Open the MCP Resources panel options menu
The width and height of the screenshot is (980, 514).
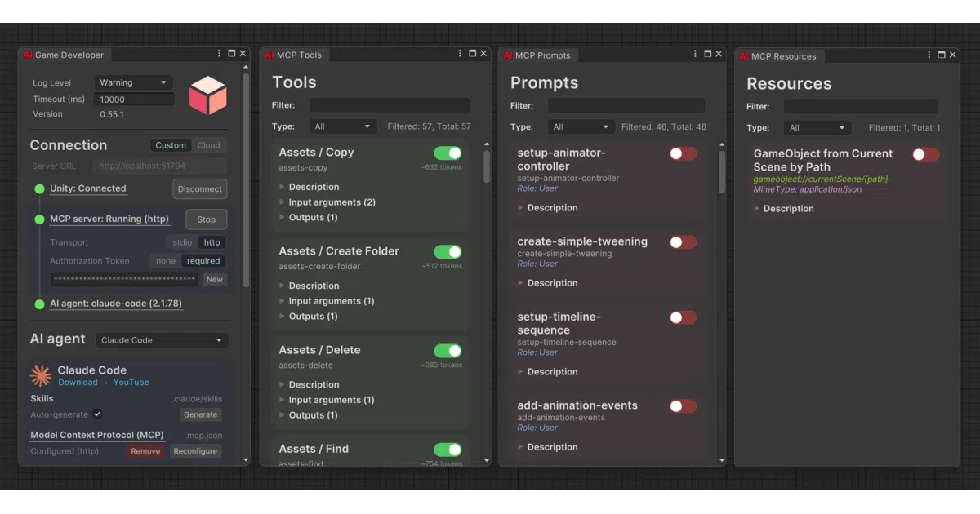pos(929,55)
